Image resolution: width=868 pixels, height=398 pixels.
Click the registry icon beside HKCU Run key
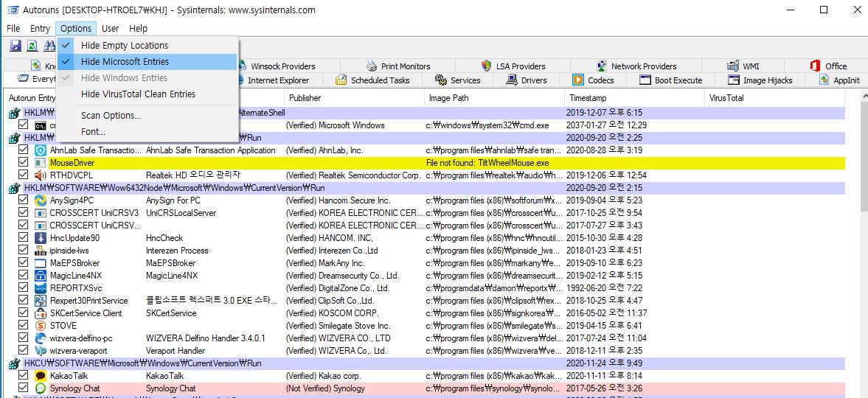(x=14, y=363)
